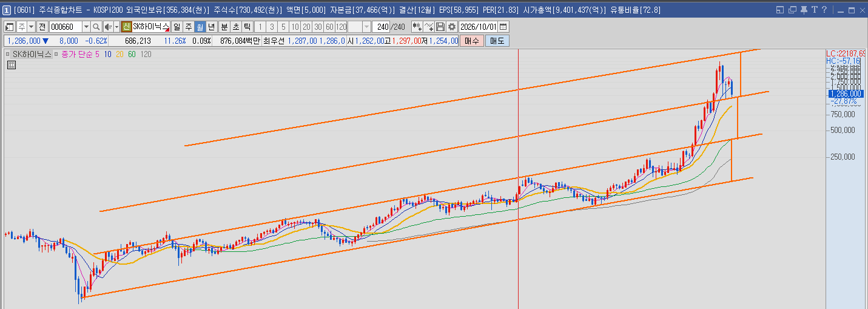868x309 pixels.
Task: Open the stock search magnifier icon
Action: point(96,27)
